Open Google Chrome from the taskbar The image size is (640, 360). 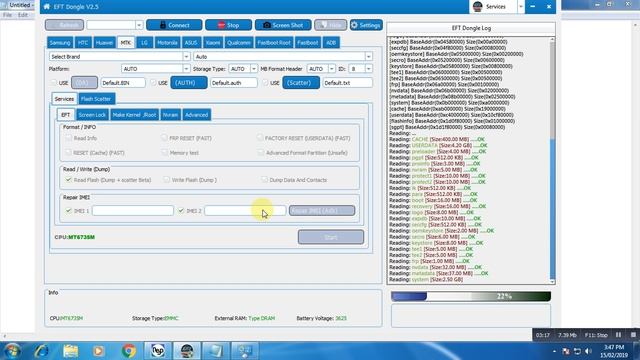129,351
